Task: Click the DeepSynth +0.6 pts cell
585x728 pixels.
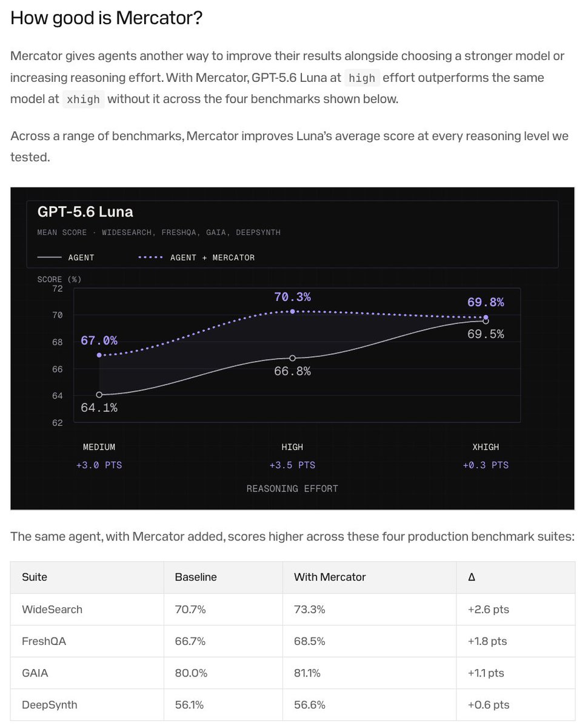Action: pos(516,704)
